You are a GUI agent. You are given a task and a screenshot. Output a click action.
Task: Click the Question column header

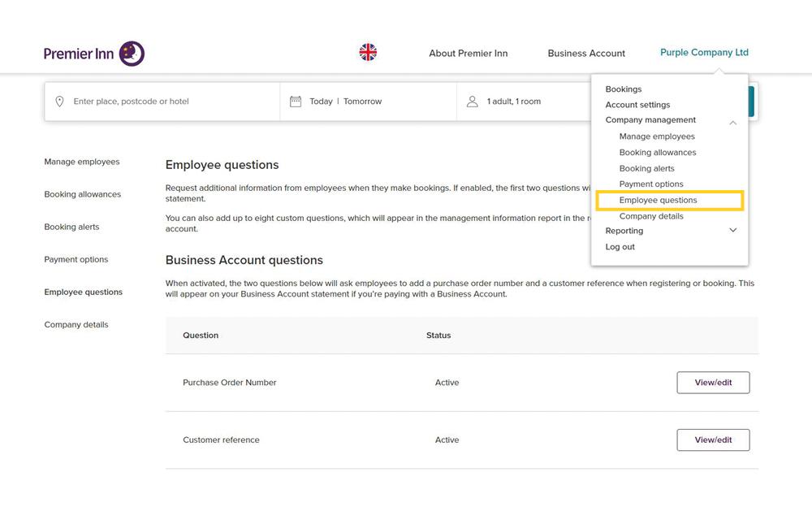tap(201, 335)
